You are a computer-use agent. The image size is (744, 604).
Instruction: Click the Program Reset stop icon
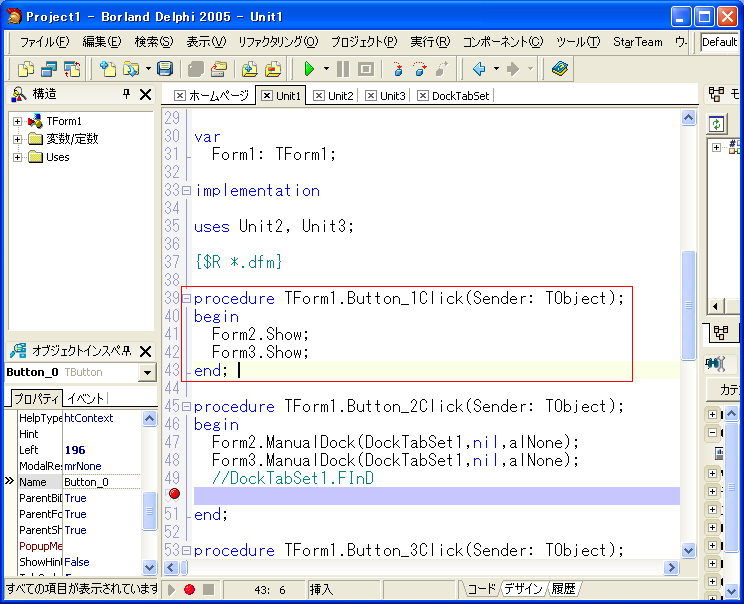(x=365, y=69)
